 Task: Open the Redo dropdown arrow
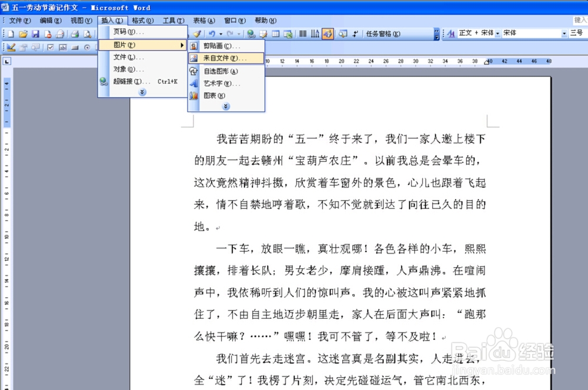pyautogui.click(x=239, y=34)
